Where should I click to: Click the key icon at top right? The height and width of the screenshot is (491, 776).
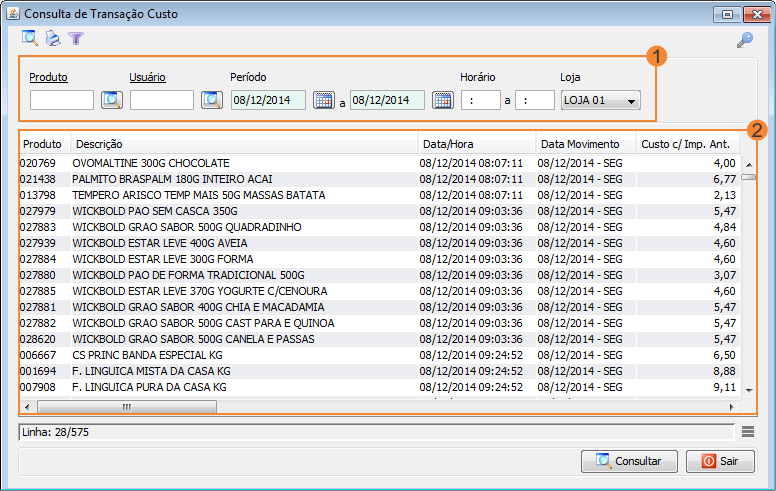coord(744,40)
